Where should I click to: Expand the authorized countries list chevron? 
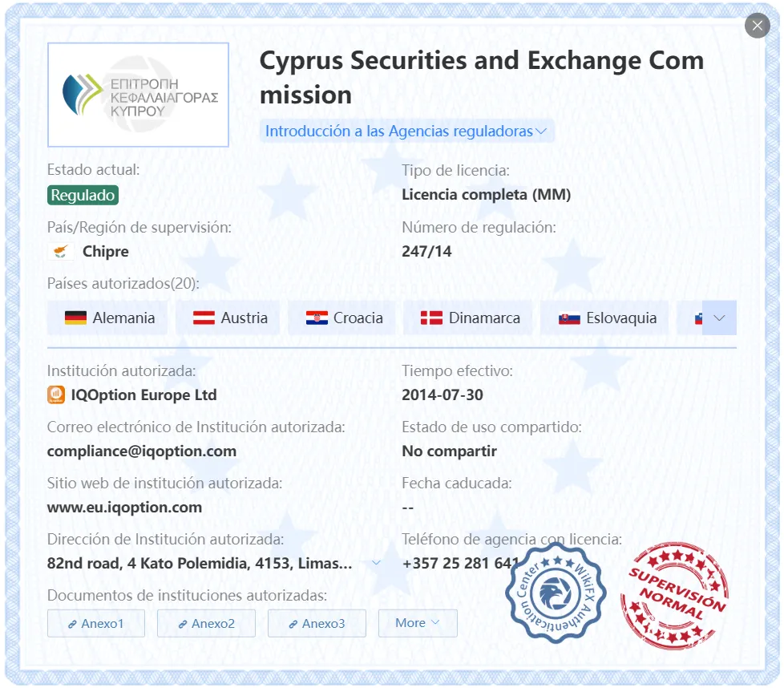coord(719,318)
